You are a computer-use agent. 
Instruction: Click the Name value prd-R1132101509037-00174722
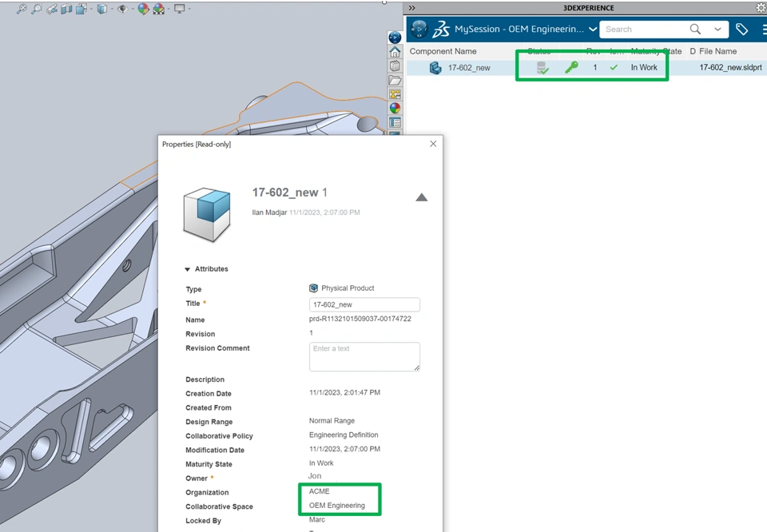pos(360,319)
